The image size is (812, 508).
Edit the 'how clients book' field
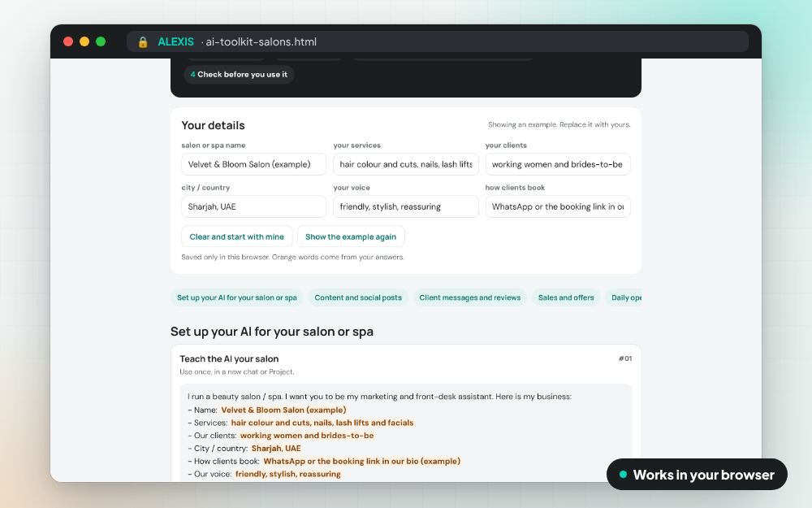click(558, 206)
